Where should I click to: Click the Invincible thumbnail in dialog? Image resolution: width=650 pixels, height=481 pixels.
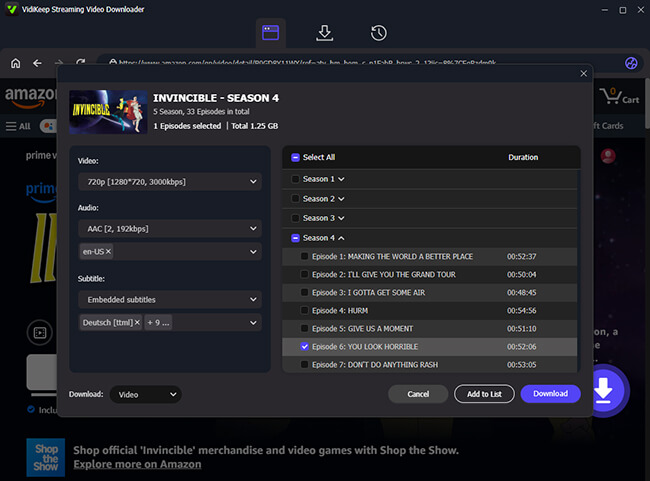pyautogui.click(x=108, y=112)
